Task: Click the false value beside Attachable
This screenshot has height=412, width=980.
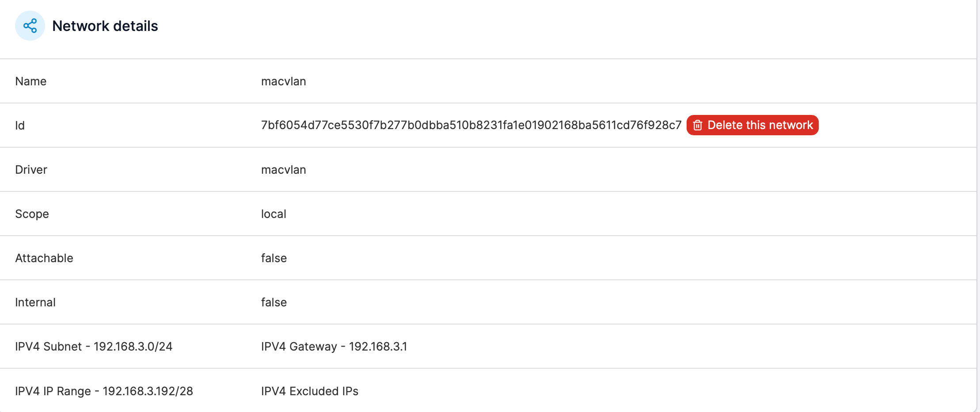Action: [x=274, y=258]
